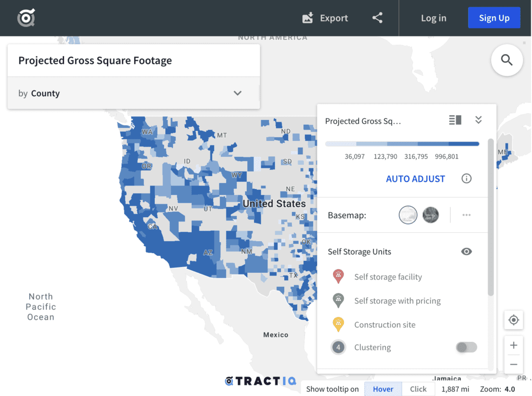
Task: Click the info icon next to Auto Adjust
Action: 466,178
